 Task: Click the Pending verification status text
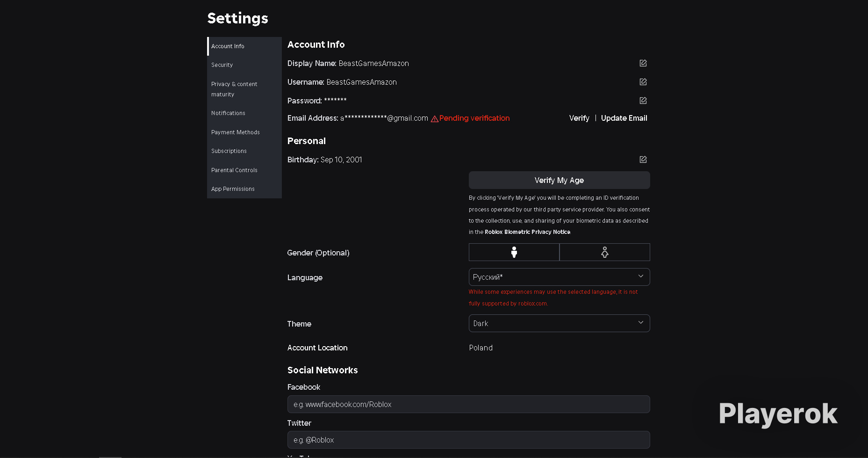474,118
